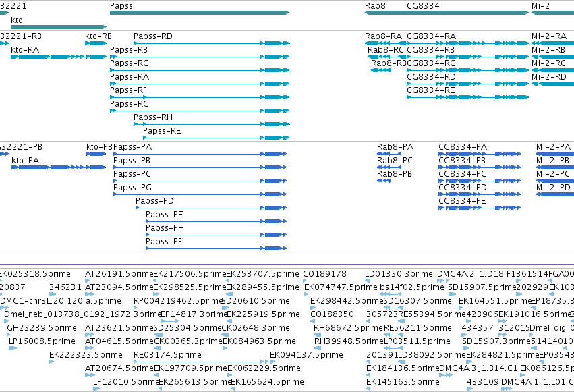Select the bs14f02.5prime EST label
The image size is (574, 392).
[412, 287]
